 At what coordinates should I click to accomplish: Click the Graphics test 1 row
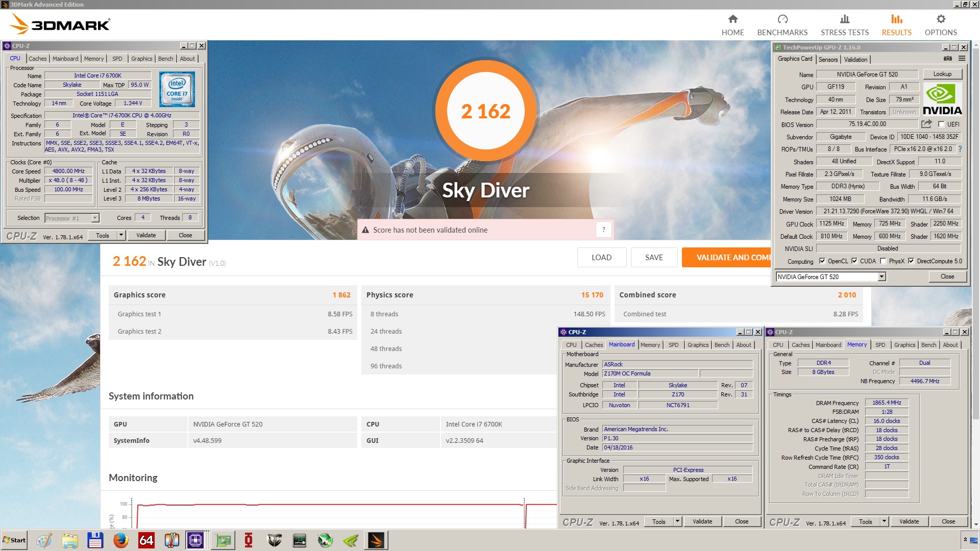(233, 314)
